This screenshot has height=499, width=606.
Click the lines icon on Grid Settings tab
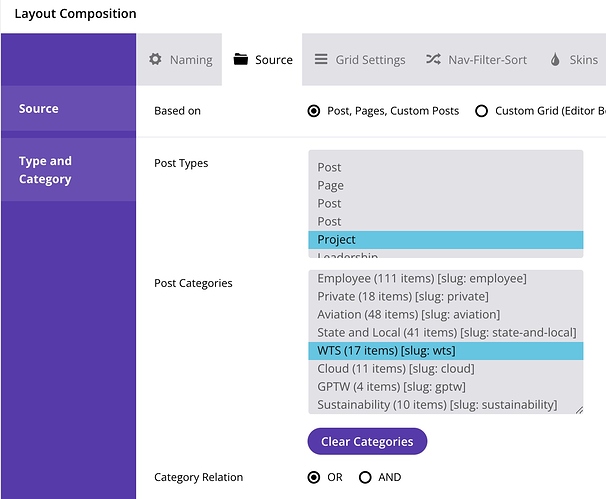(x=321, y=60)
